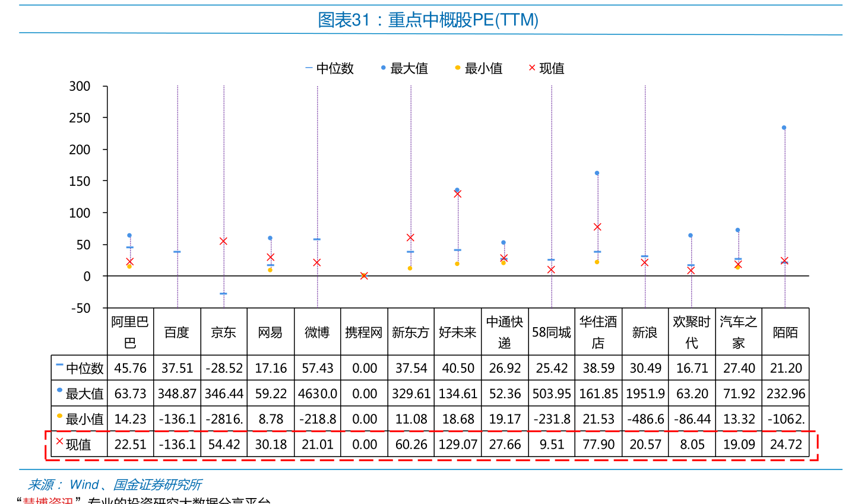Image resolution: width=855 pixels, height=504 pixels.
Task: Click the blue dot icon beside legend 最大值
Action: (x=383, y=68)
